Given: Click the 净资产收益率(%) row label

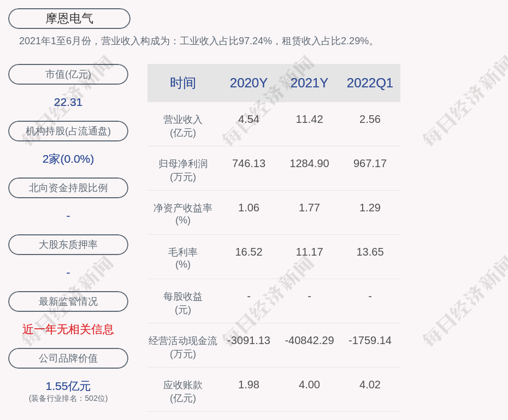Looking at the screenshot, I should pos(183,214).
